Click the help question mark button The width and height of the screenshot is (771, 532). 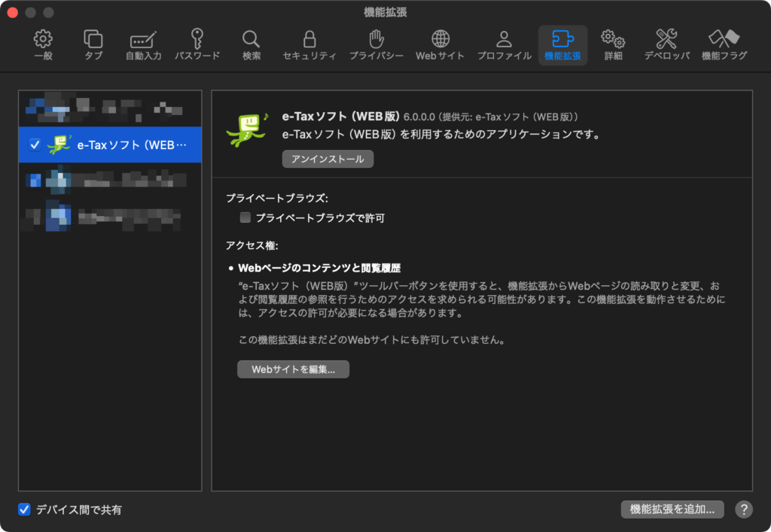pos(743,509)
